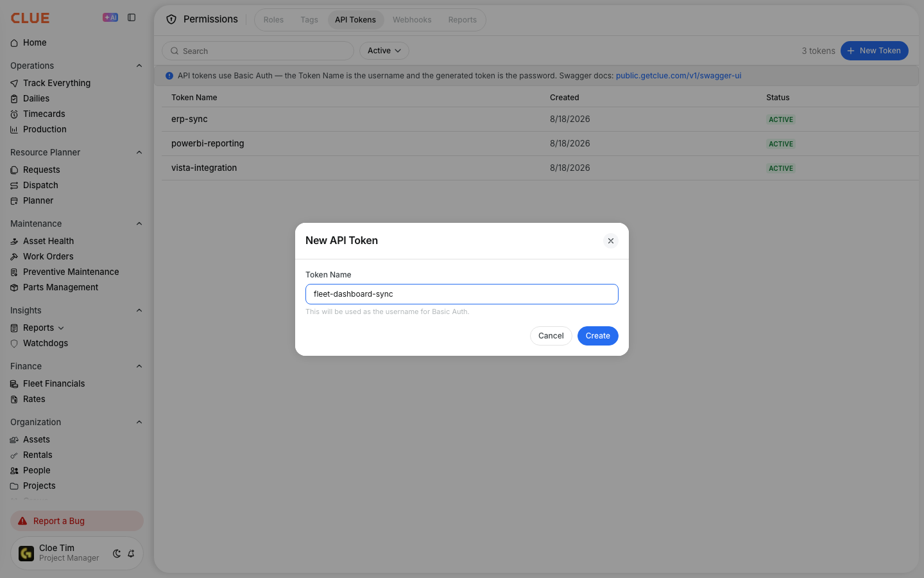Collapse the sidebar panel icon
Viewport: 924px width, 578px height.
pyautogui.click(x=132, y=17)
